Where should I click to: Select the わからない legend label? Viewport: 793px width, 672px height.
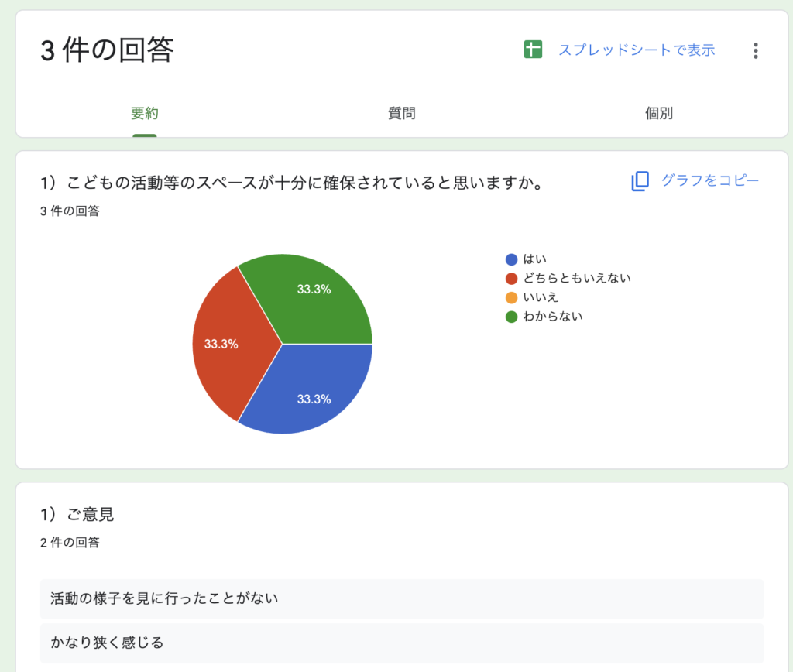point(552,316)
